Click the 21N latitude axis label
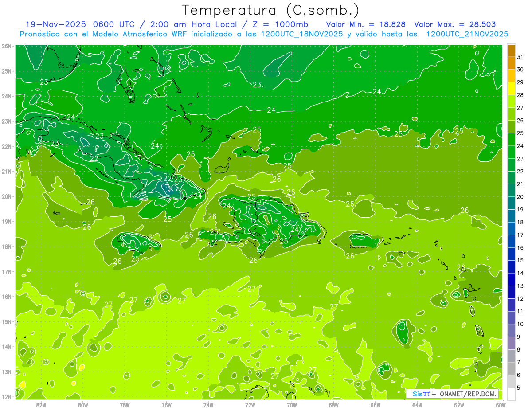 pyautogui.click(x=7, y=172)
